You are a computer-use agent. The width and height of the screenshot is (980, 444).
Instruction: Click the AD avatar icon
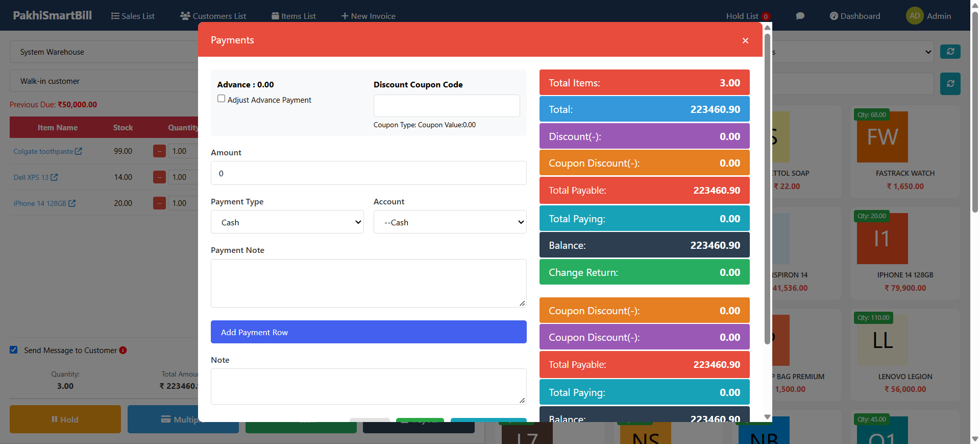pyautogui.click(x=915, y=16)
